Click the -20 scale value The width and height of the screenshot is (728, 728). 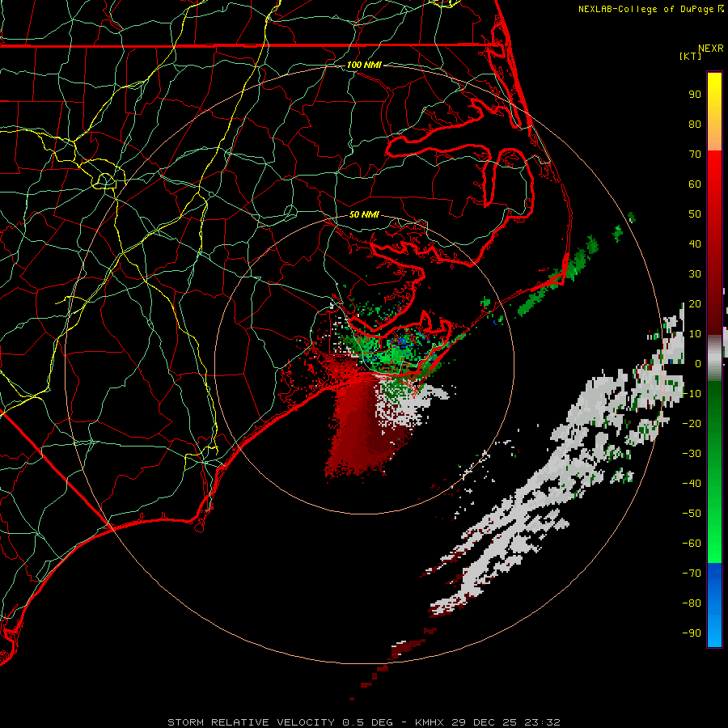pos(692,424)
